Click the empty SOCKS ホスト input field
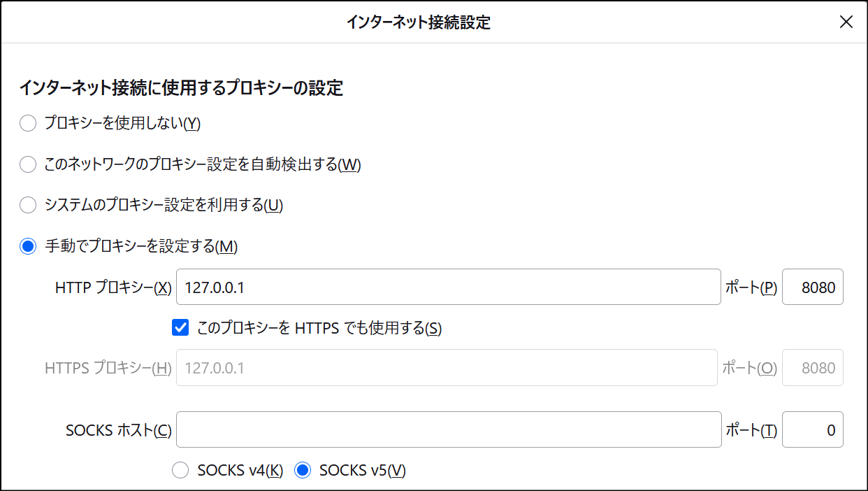The width and height of the screenshot is (868, 491). tap(448, 429)
